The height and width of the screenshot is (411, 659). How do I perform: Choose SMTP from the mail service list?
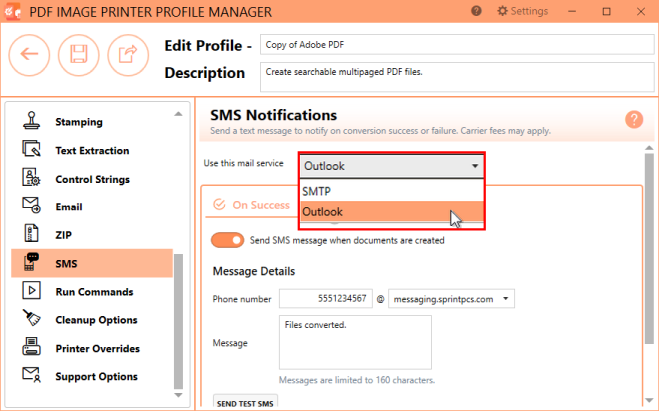click(392, 191)
